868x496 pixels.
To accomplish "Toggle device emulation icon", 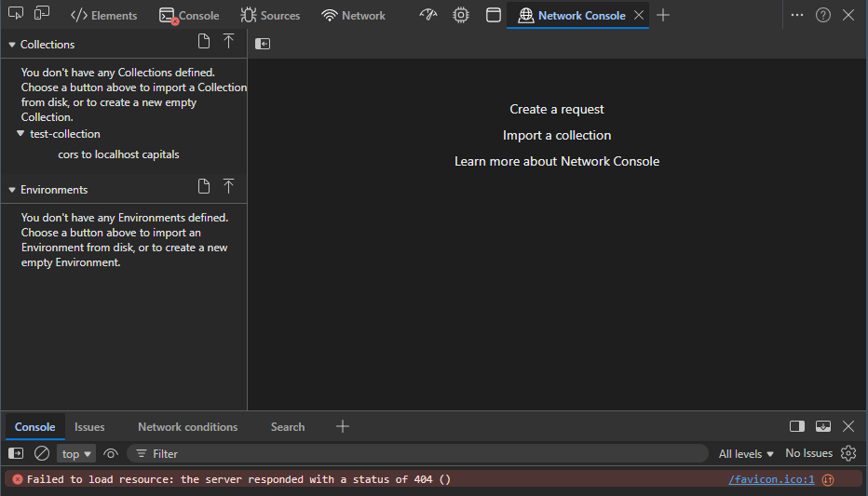I will [x=42, y=14].
